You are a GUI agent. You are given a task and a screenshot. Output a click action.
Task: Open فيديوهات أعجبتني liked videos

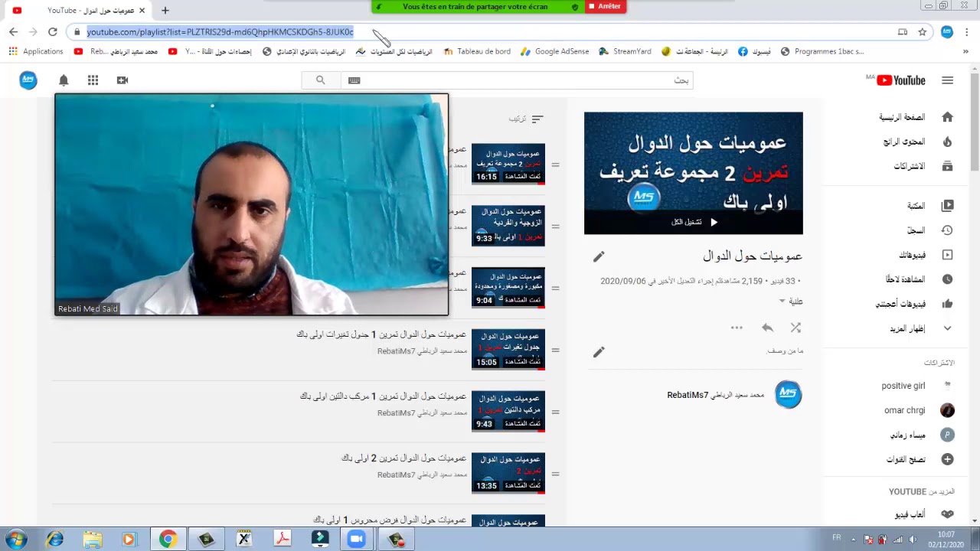pos(915,304)
